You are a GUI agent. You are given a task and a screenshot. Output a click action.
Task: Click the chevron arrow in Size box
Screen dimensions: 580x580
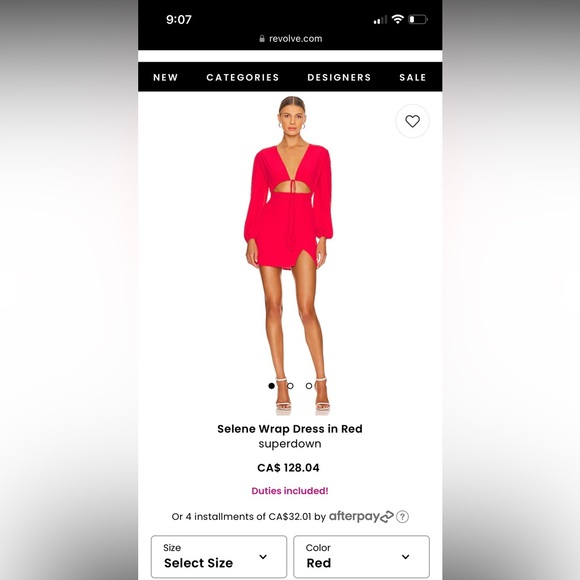[263, 557]
